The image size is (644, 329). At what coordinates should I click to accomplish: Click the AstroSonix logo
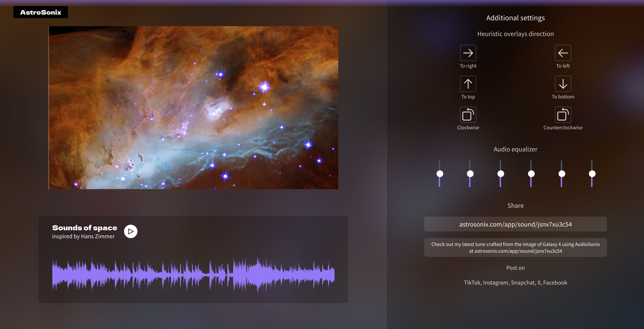[x=40, y=12]
